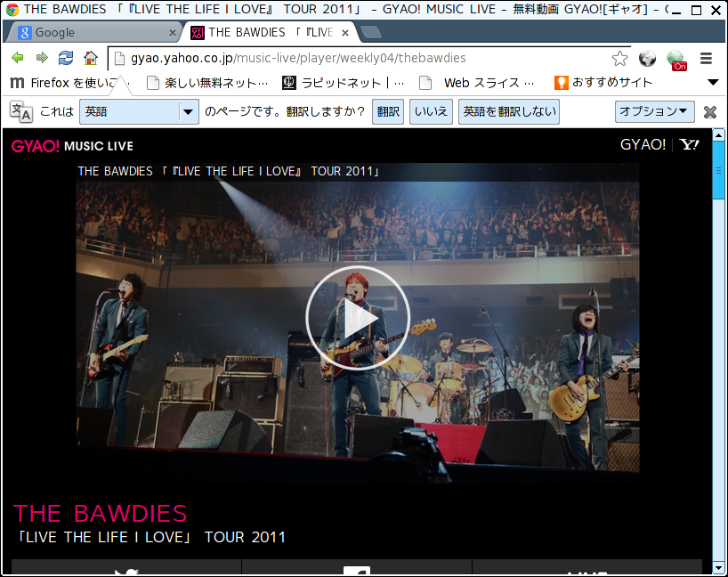Click THE BAWDIES pink heading
Viewport: 728px width, 577px height.
pyautogui.click(x=101, y=514)
